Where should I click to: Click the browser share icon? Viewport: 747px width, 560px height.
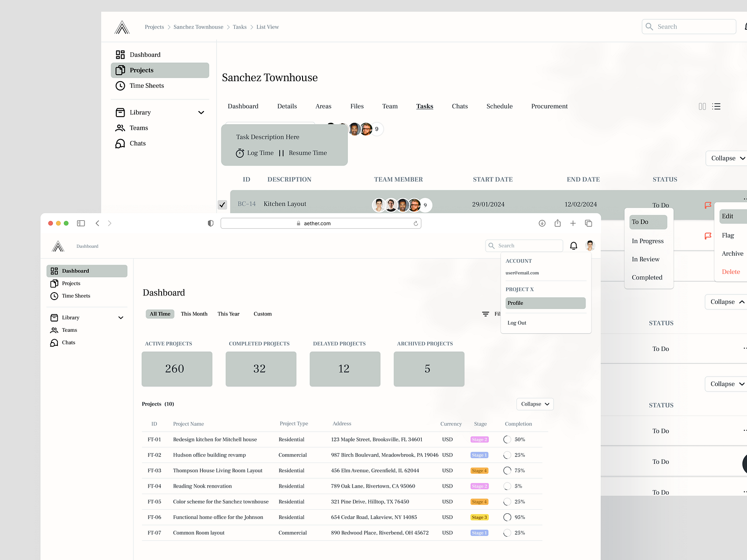(557, 224)
